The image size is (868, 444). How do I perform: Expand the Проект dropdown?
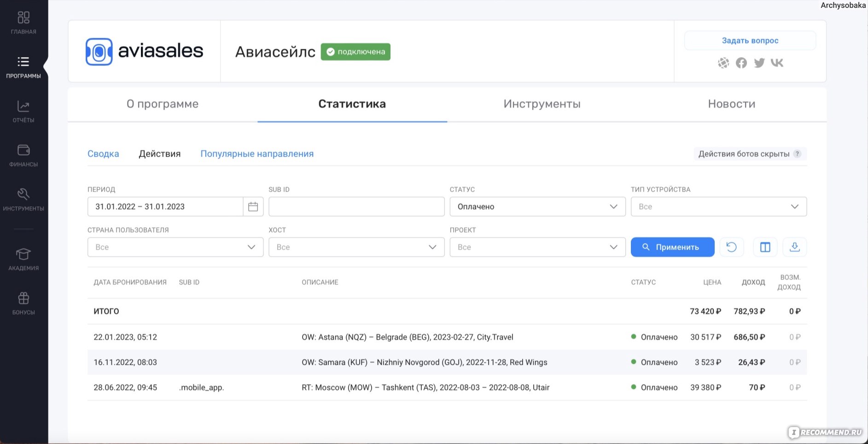click(537, 247)
